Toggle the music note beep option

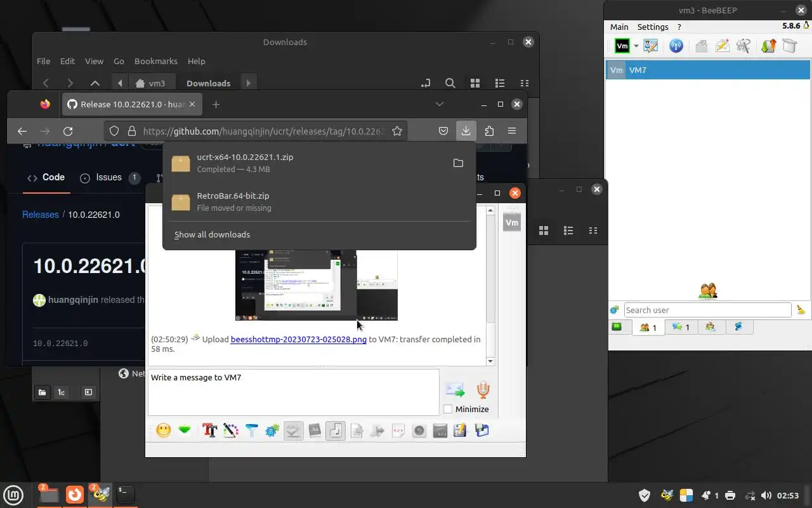coord(336,431)
